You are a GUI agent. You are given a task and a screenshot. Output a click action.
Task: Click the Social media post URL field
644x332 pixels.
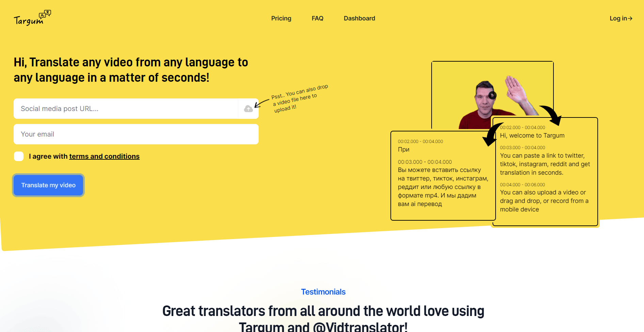click(119, 109)
